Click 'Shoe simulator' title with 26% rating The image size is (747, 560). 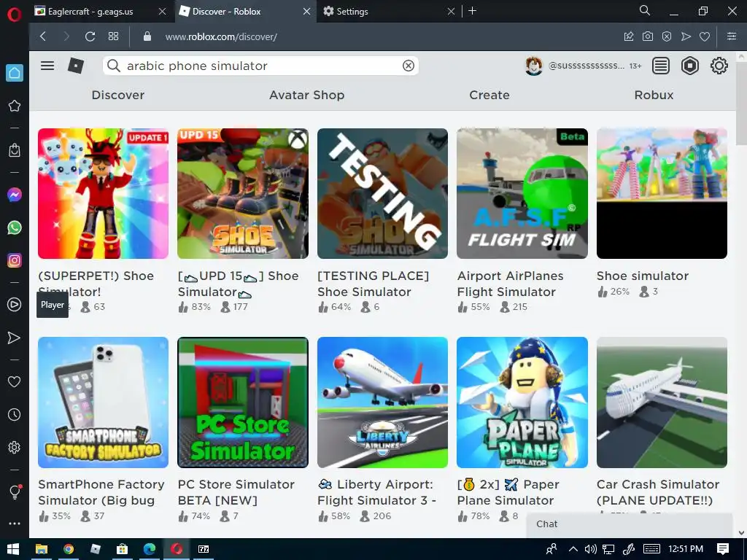[x=643, y=276]
